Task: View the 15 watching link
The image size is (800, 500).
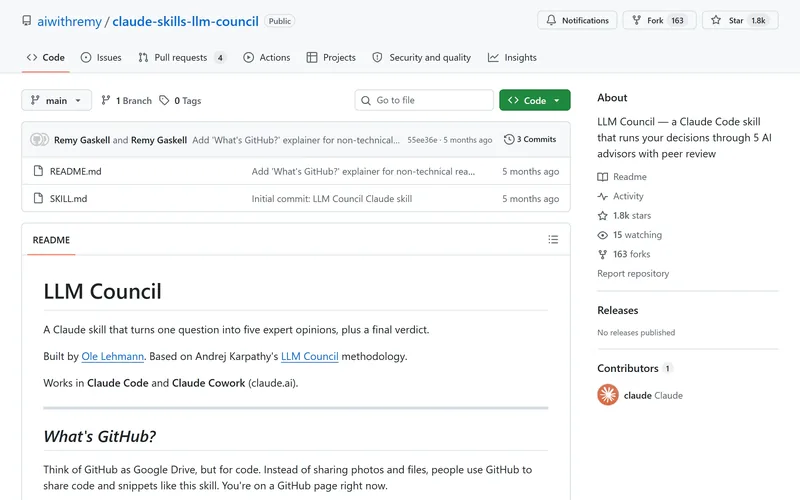Action: 630,235
